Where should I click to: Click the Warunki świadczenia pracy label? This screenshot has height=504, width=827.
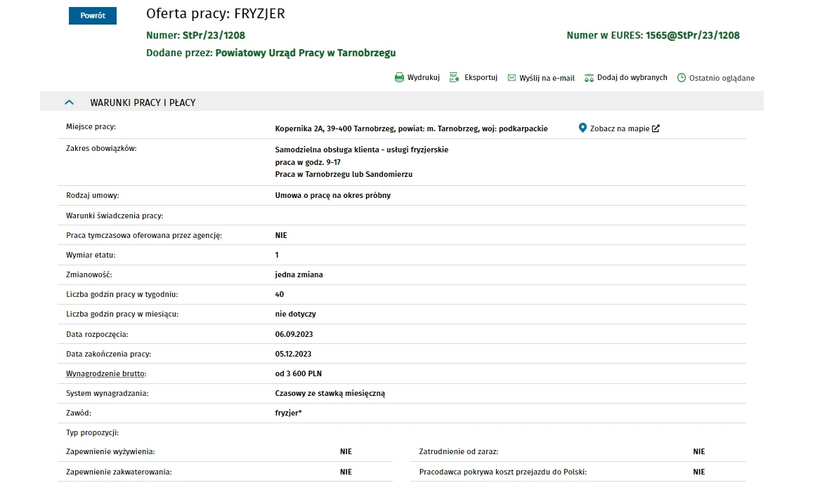coord(115,215)
